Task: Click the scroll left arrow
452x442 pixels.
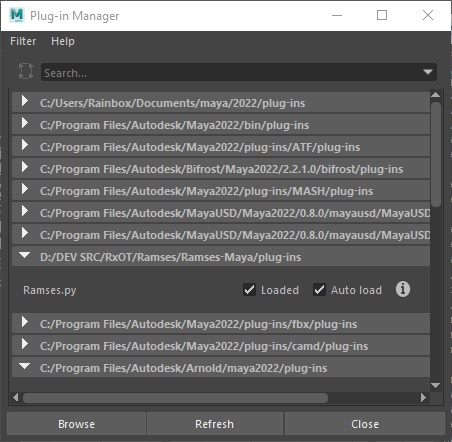Action: coord(15,397)
